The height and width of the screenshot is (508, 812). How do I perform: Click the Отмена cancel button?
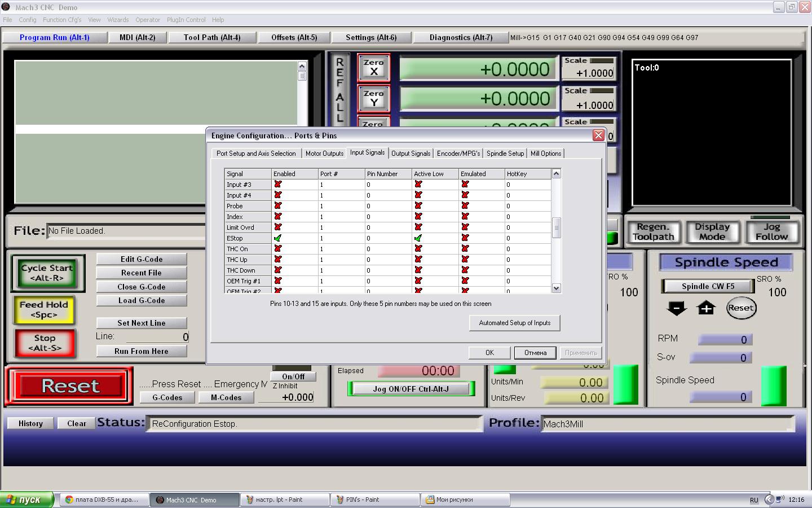click(x=535, y=353)
